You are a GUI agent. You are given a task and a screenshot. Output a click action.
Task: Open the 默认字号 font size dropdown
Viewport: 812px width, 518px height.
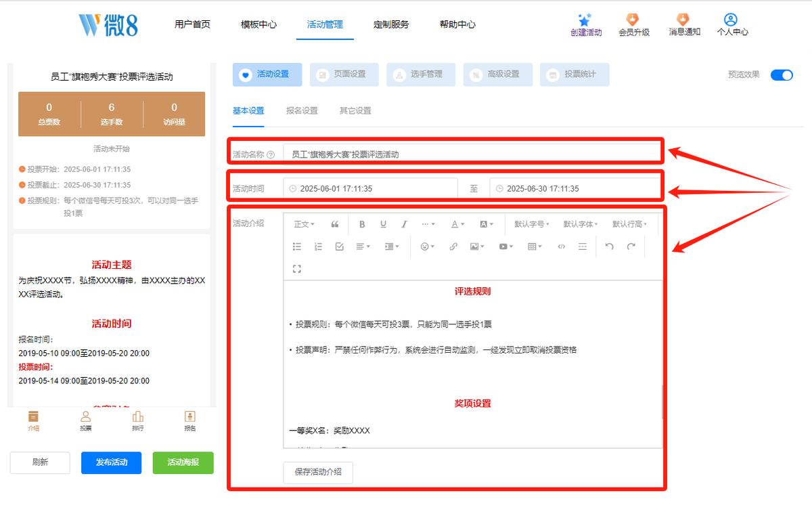[532, 224]
